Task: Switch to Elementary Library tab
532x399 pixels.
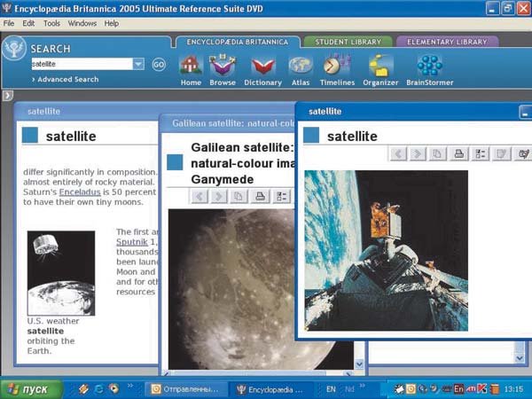Action: point(447,42)
